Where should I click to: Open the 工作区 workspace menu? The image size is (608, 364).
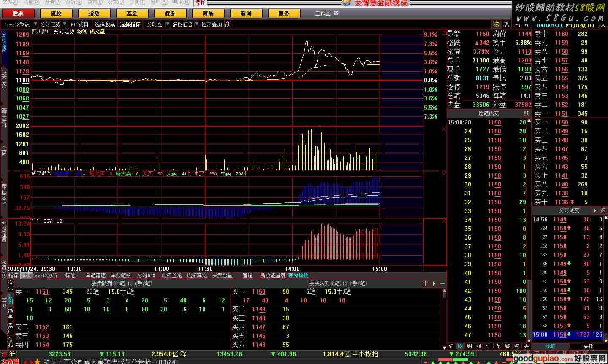coord(326,13)
